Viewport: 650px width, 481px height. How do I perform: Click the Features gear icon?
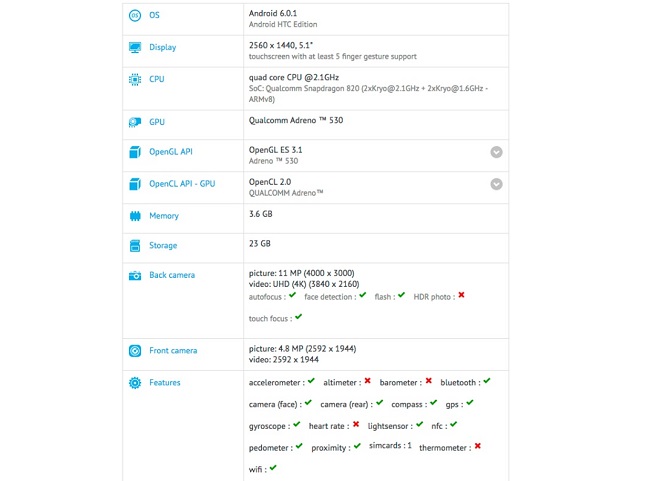134,383
